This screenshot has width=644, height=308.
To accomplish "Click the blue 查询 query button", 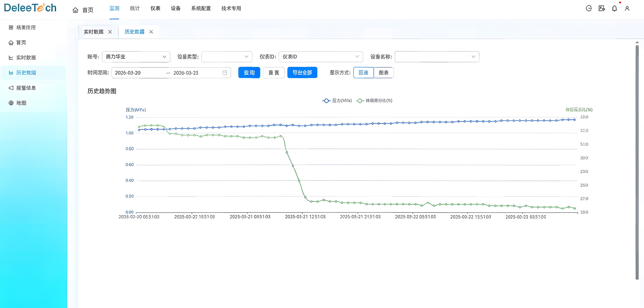I will [249, 73].
